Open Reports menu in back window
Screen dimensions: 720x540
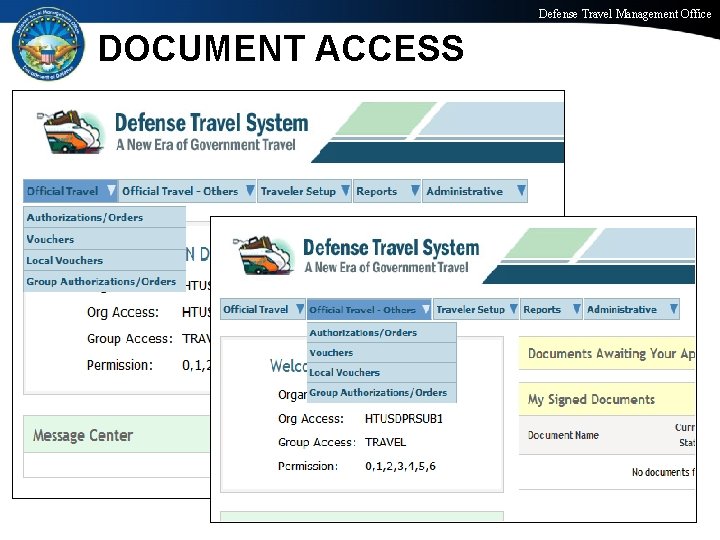point(387,191)
